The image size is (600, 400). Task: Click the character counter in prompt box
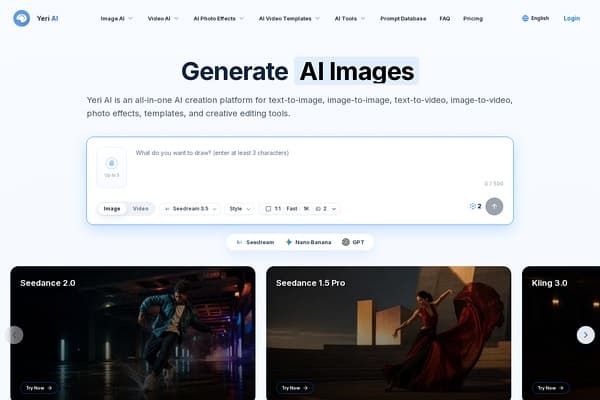pos(494,184)
